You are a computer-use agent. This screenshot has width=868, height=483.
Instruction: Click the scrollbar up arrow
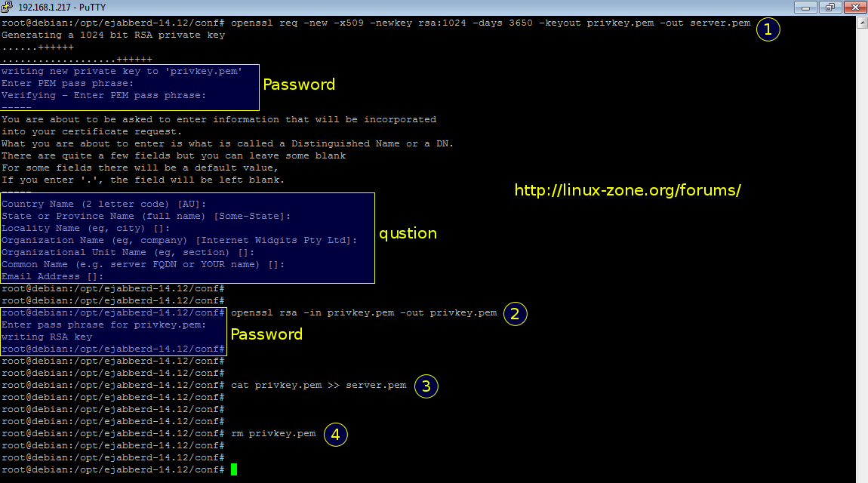click(861, 22)
